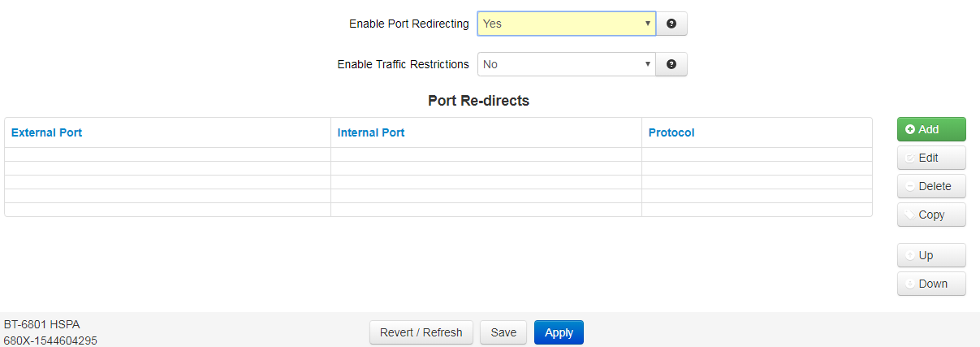Click the Edit pencil icon

coord(910,158)
